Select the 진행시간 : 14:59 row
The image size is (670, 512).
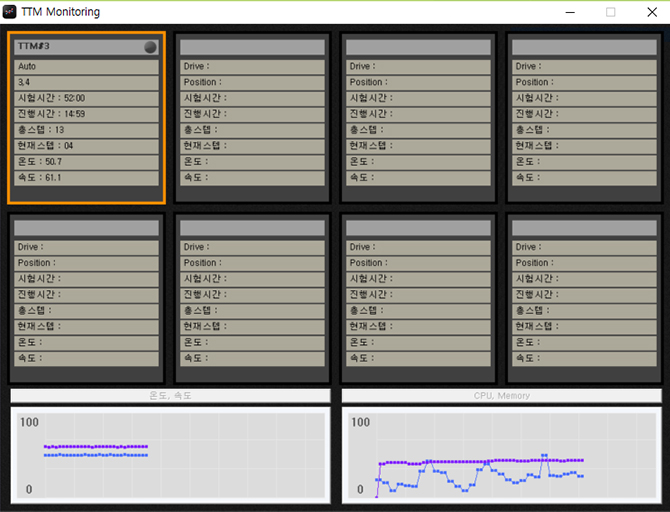pyautogui.click(x=86, y=114)
